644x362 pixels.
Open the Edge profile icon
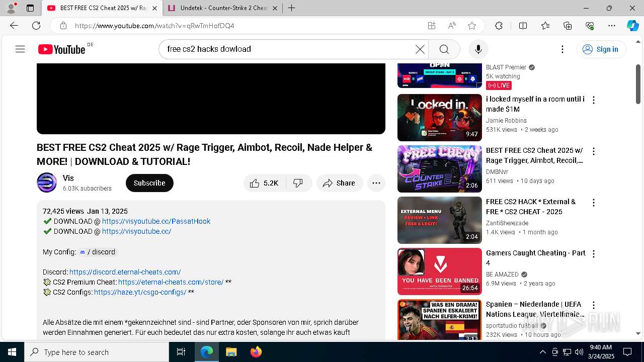tap(11, 8)
